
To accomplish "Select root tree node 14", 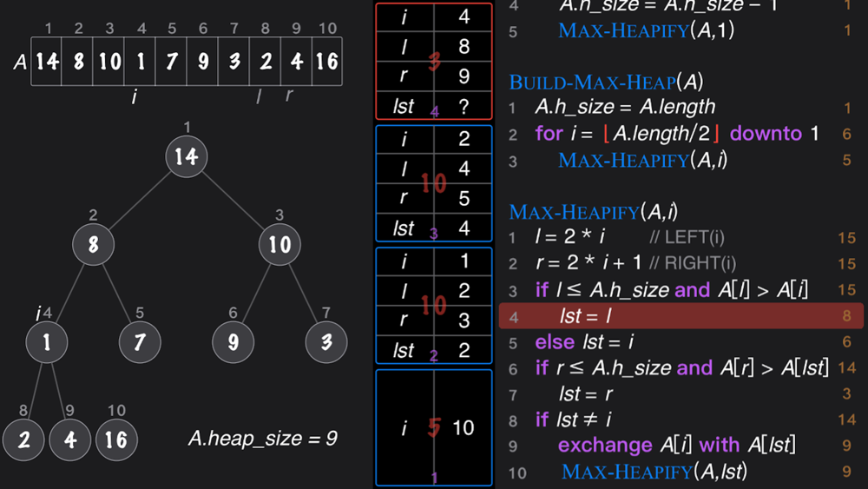I will tap(187, 156).
